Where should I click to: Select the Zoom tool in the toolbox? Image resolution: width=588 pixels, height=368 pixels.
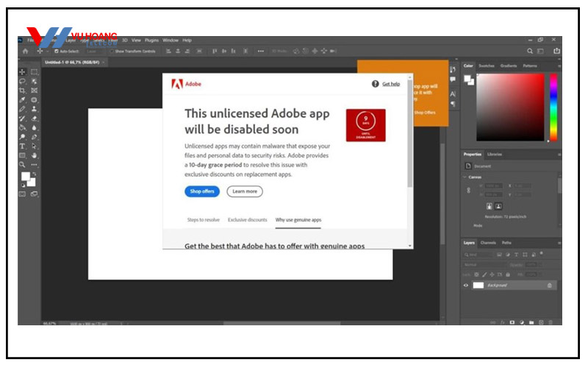pyautogui.click(x=22, y=164)
